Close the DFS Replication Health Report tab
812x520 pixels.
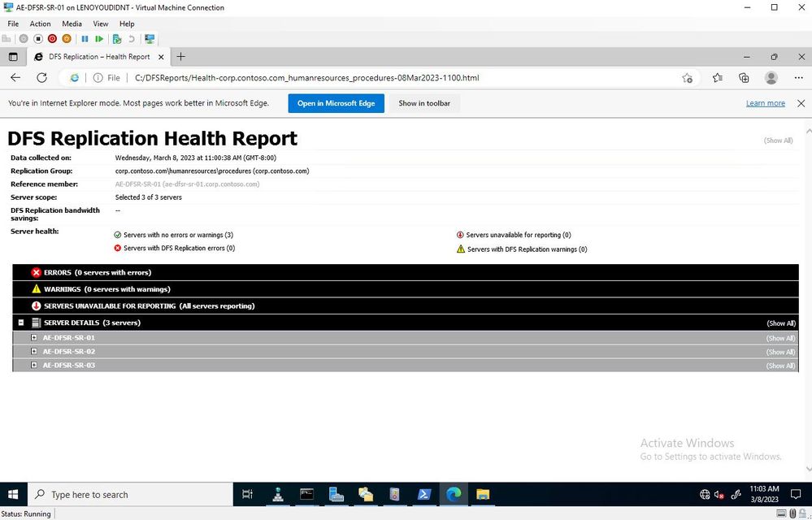pos(161,57)
